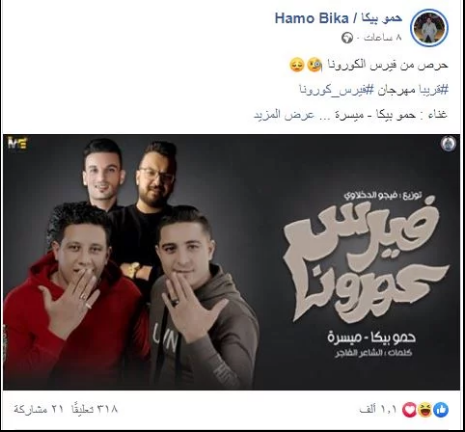The image size is (465, 432).
Task: Click the Hamo Bika page name
Action: click(x=338, y=18)
